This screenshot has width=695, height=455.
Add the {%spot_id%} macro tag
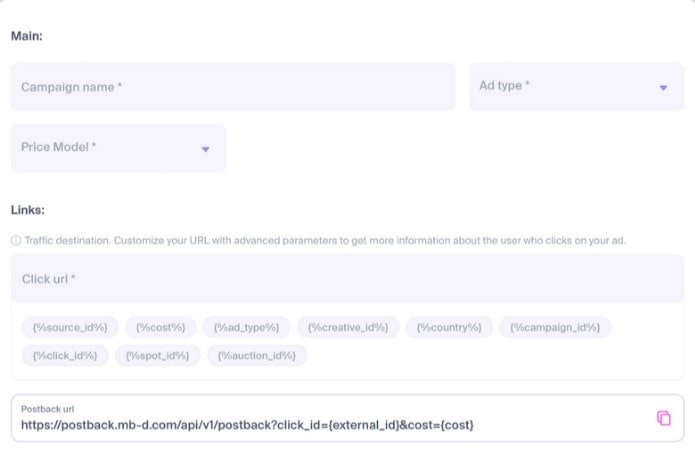coord(158,355)
